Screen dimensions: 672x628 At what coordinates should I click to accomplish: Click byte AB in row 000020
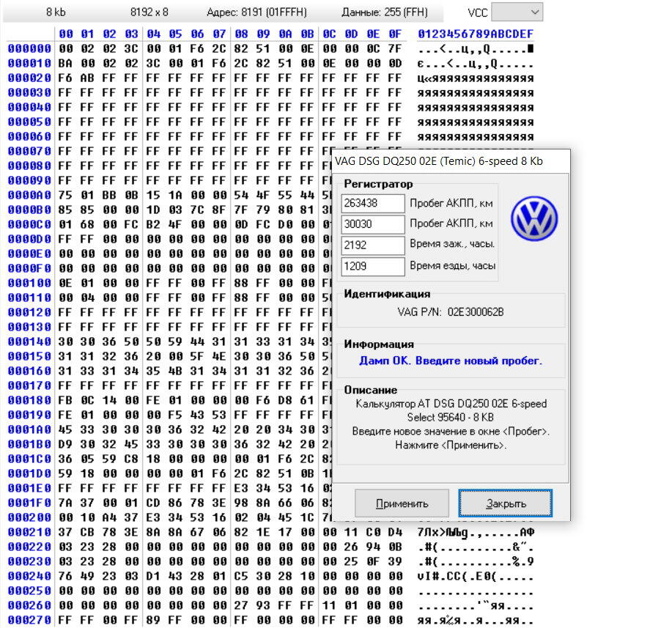pyautogui.click(x=87, y=78)
